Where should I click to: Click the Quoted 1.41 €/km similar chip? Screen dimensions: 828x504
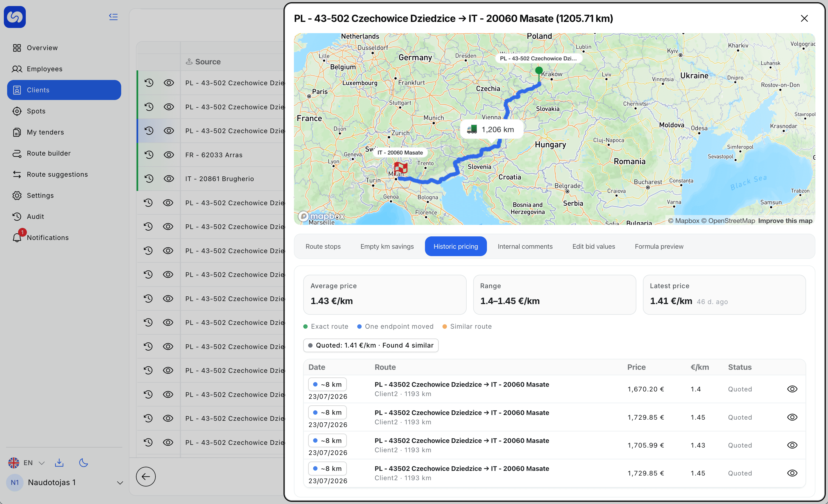tap(371, 345)
